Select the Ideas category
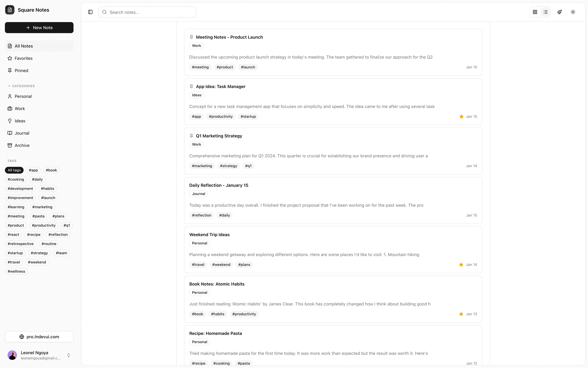Viewport: 588px width, 368px height. 39,121
